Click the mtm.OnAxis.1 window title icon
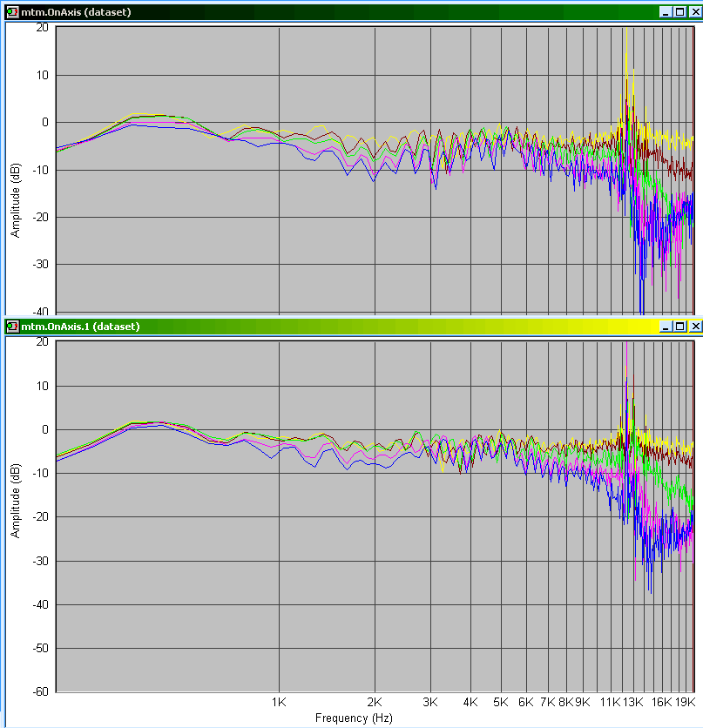Image resolution: width=703 pixels, height=728 pixels. click(x=12, y=327)
